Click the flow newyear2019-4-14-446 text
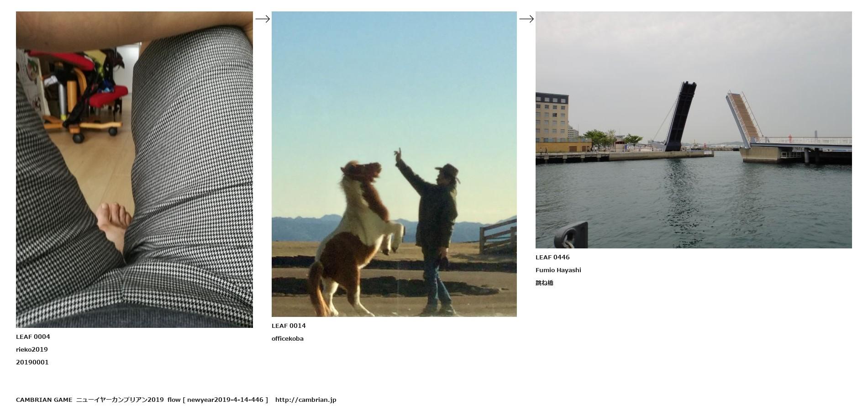The height and width of the screenshot is (411, 868). (218, 400)
